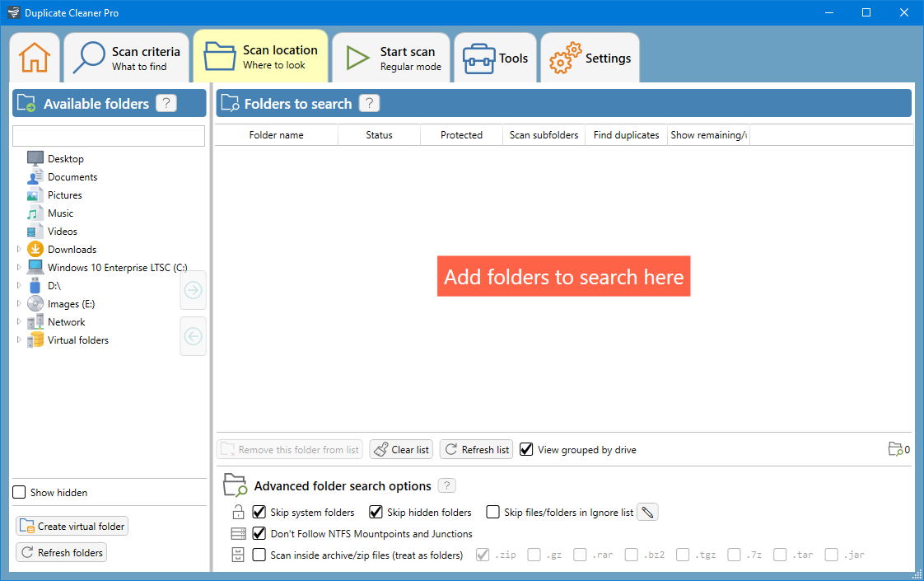Click the Refresh list button

476,449
